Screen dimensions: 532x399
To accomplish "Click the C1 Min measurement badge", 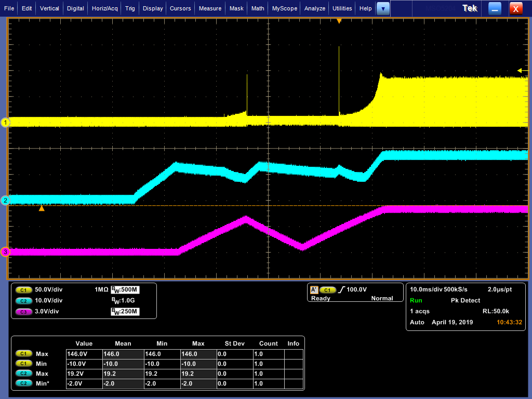I will 24,364.
